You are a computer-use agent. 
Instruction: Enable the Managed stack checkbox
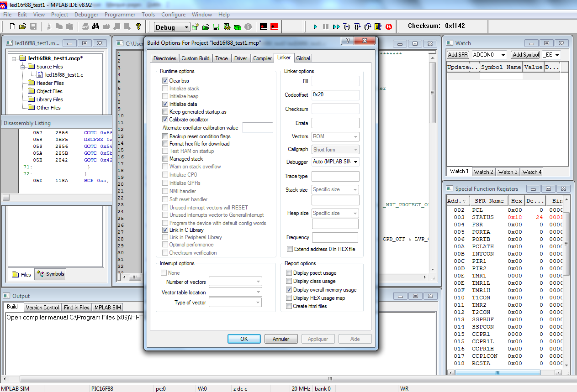[x=165, y=159]
